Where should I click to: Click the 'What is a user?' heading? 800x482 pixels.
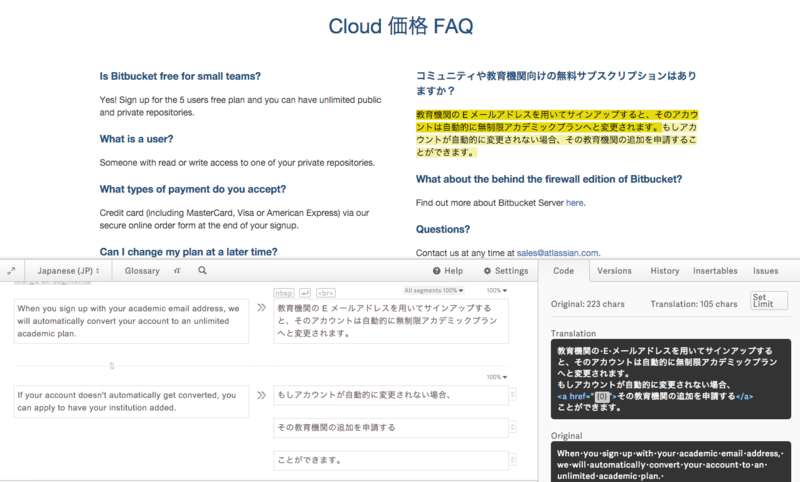(x=136, y=139)
